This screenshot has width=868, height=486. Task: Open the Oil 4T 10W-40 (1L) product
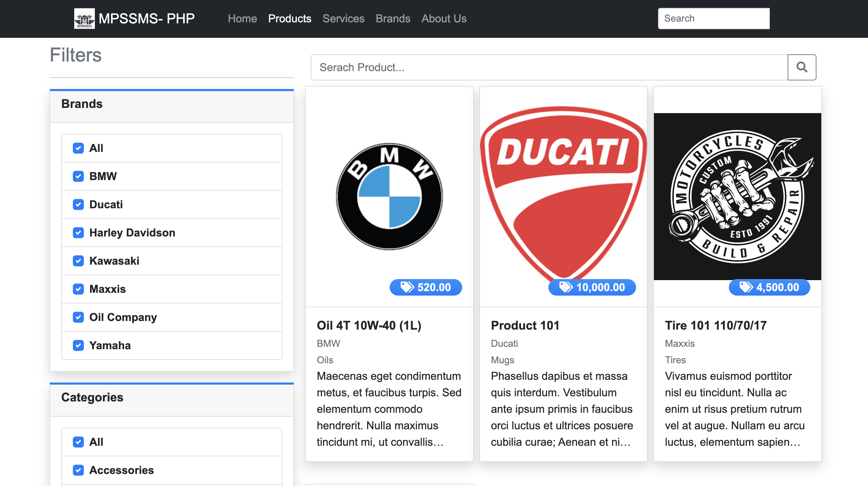[x=369, y=325]
